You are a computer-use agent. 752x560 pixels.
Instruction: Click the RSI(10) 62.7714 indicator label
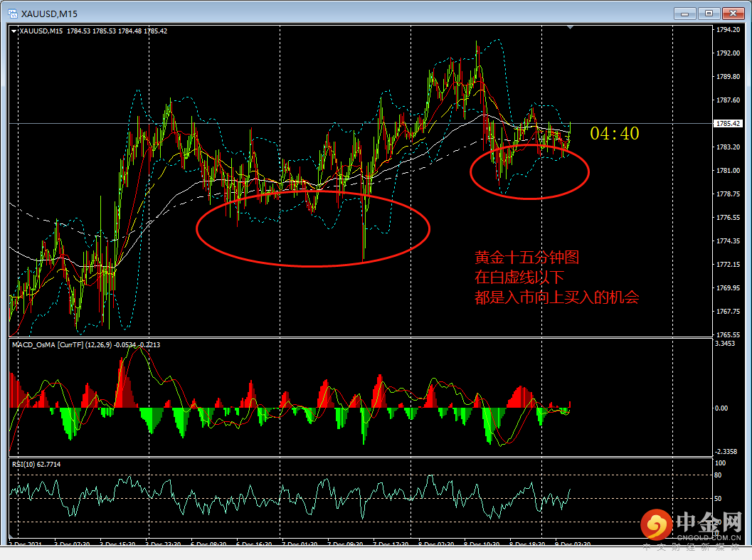click(36, 465)
